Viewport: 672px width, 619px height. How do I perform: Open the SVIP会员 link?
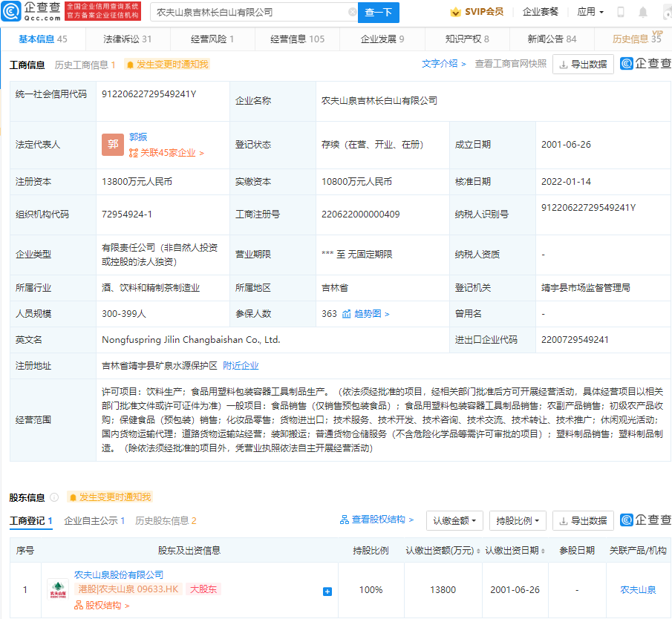pos(484,12)
